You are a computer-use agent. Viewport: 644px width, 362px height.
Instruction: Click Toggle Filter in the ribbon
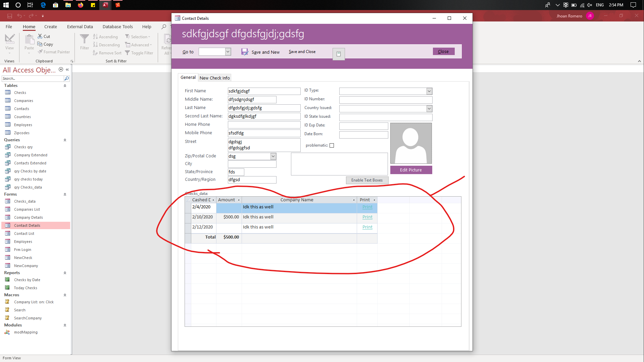pos(139,53)
